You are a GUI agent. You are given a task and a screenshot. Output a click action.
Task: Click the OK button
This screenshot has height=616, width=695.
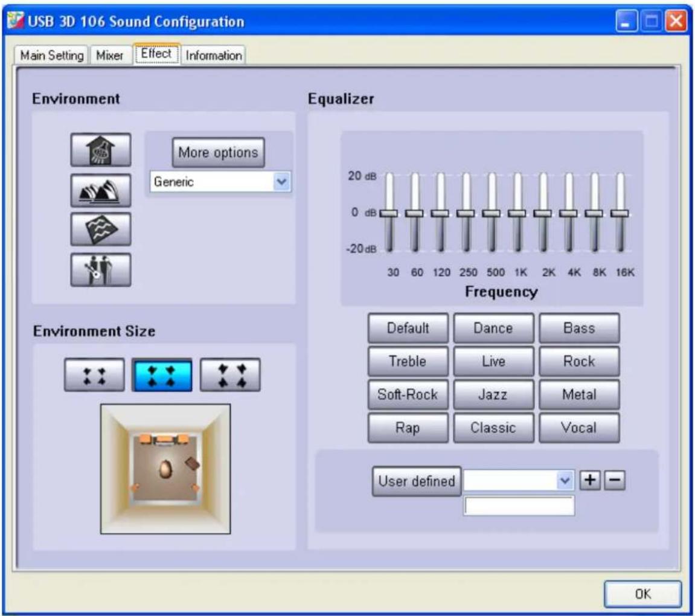click(x=642, y=594)
